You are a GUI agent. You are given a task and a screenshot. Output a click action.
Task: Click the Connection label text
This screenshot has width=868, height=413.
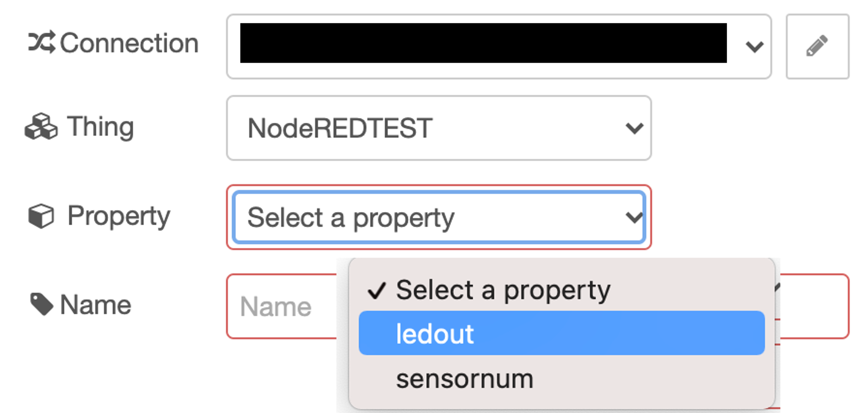129,43
